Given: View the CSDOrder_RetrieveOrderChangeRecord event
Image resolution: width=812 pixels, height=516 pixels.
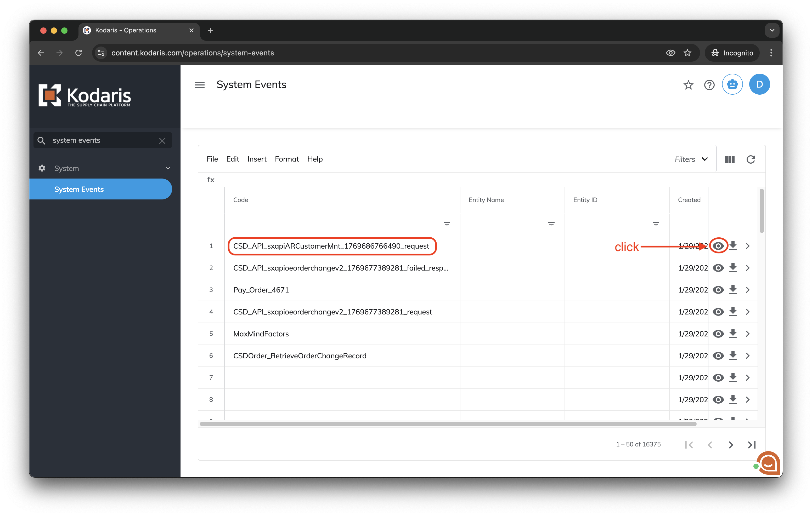Looking at the screenshot, I should pyautogui.click(x=718, y=356).
